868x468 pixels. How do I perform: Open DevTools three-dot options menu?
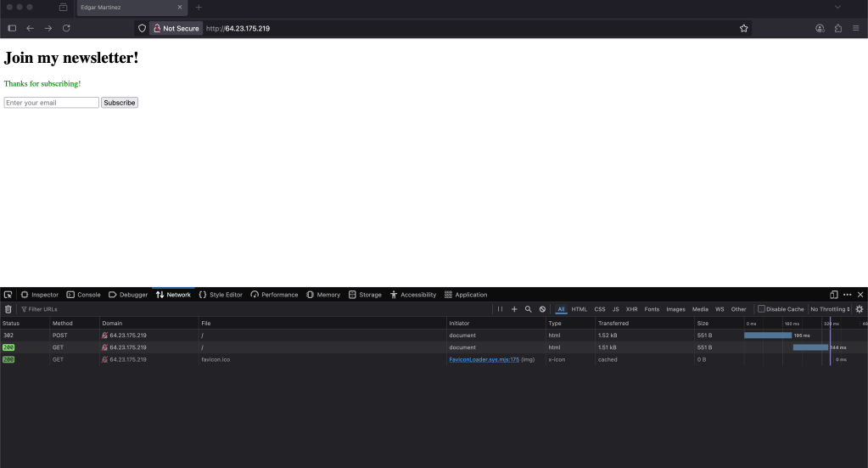tap(847, 295)
